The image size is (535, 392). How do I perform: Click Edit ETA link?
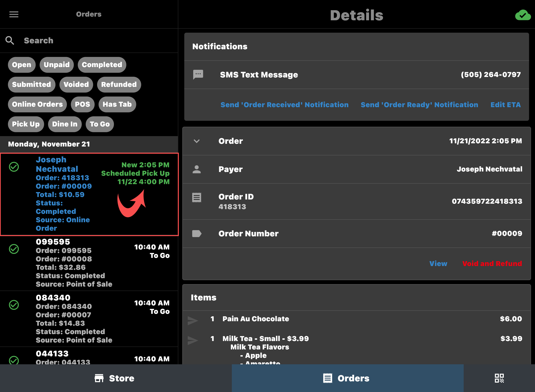505,105
